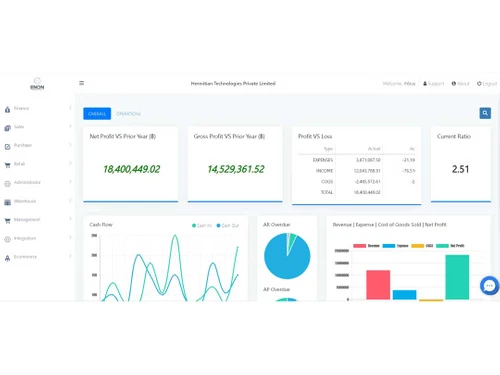Screen dimensions: 500x375
Task: Switch to the Operations tab
Action: coord(128,114)
